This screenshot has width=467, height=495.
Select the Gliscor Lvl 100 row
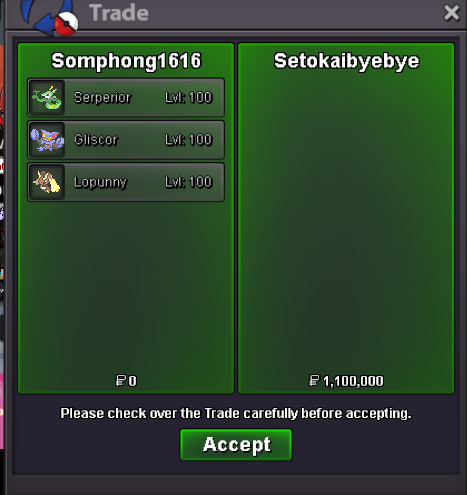(x=126, y=140)
